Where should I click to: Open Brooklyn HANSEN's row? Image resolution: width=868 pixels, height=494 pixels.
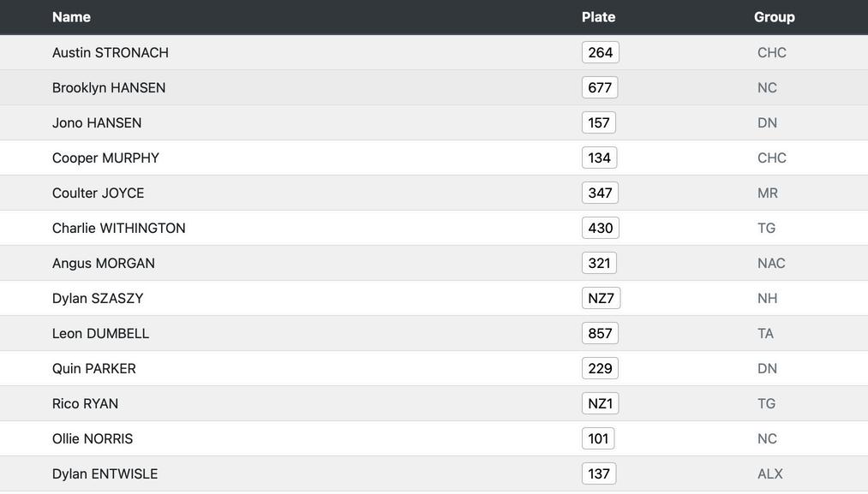[109, 87]
